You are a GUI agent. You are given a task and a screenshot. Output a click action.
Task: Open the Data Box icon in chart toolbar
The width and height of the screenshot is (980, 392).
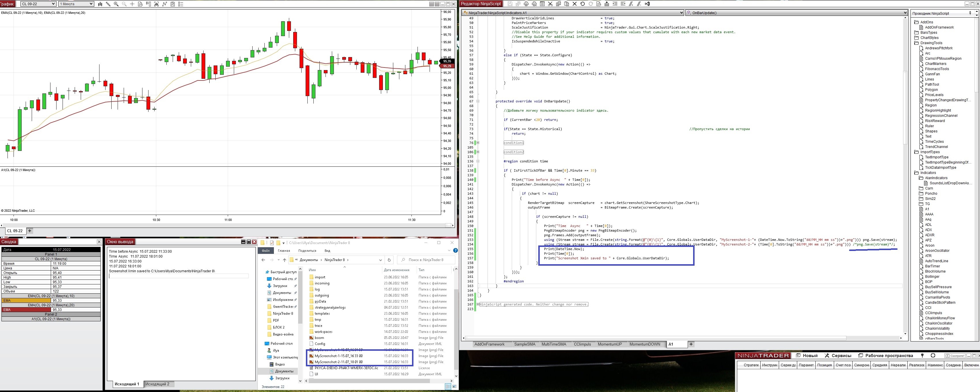click(x=140, y=4)
